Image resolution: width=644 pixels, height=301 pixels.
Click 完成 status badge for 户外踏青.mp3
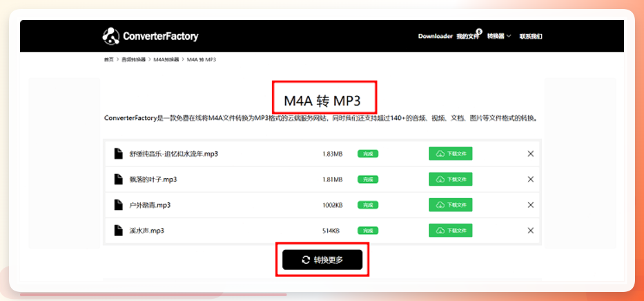coord(368,205)
